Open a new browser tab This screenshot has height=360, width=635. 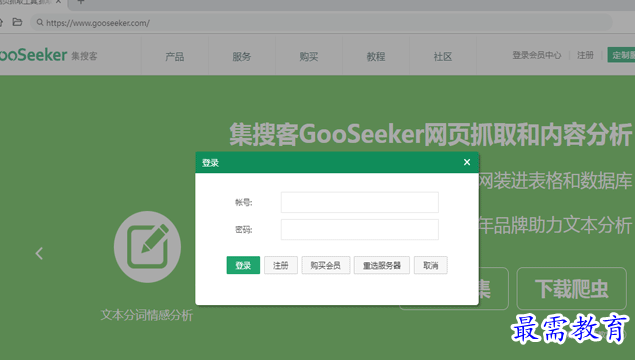[x=81, y=2]
